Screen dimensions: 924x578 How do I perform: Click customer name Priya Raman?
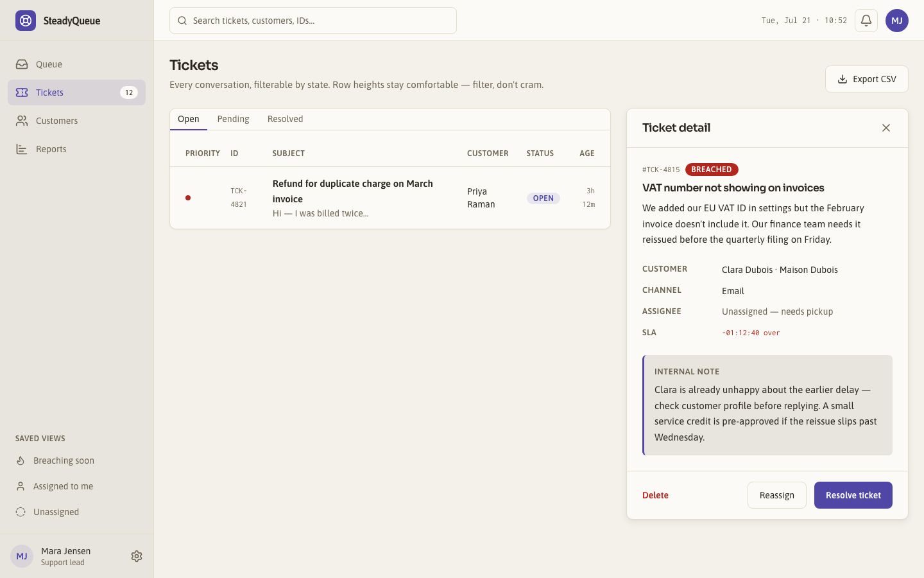(481, 198)
